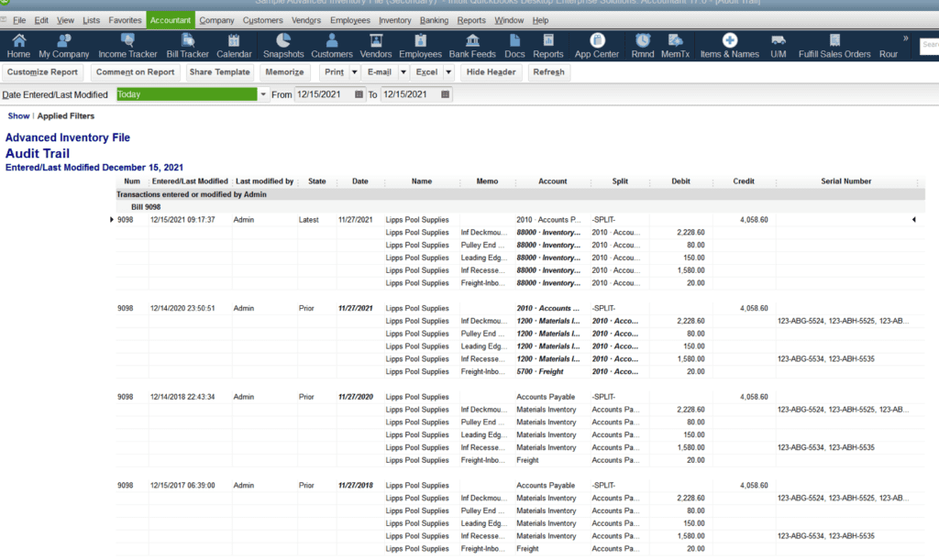Click the Customize Report button
The image size is (939, 560).
(x=43, y=71)
